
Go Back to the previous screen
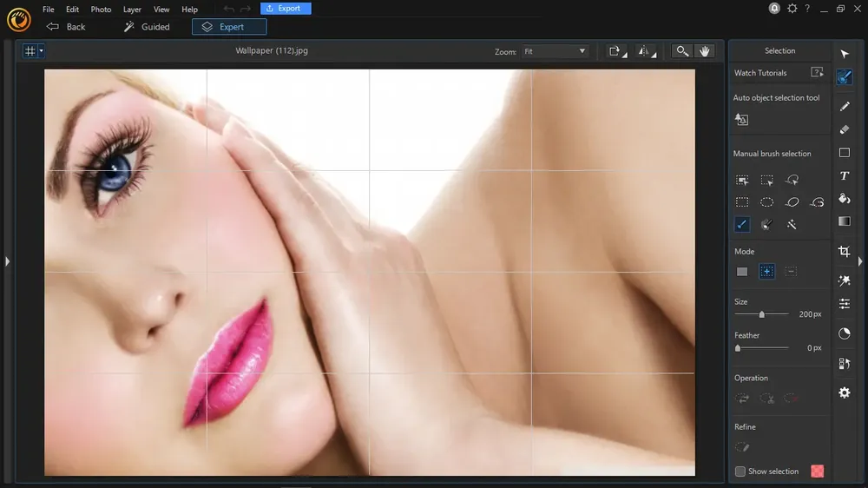tap(67, 27)
